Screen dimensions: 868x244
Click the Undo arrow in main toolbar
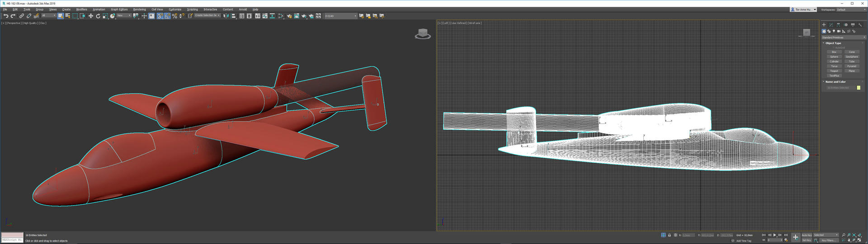tap(6, 16)
